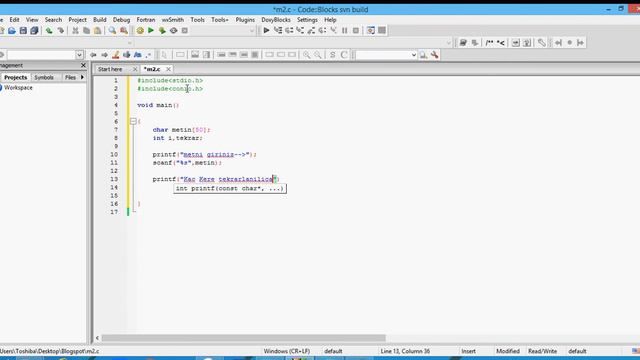Click the source 'S' toolbar icon
The width and height of the screenshot is (640, 360).
333,55
